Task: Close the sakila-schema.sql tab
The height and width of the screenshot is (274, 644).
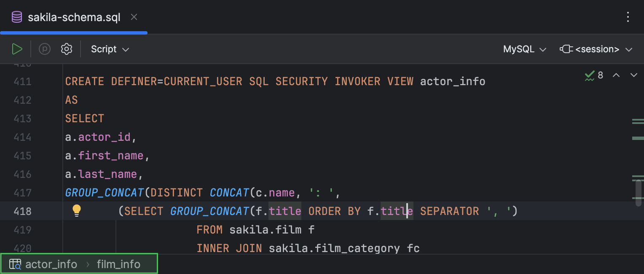Action: (x=134, y=17)
